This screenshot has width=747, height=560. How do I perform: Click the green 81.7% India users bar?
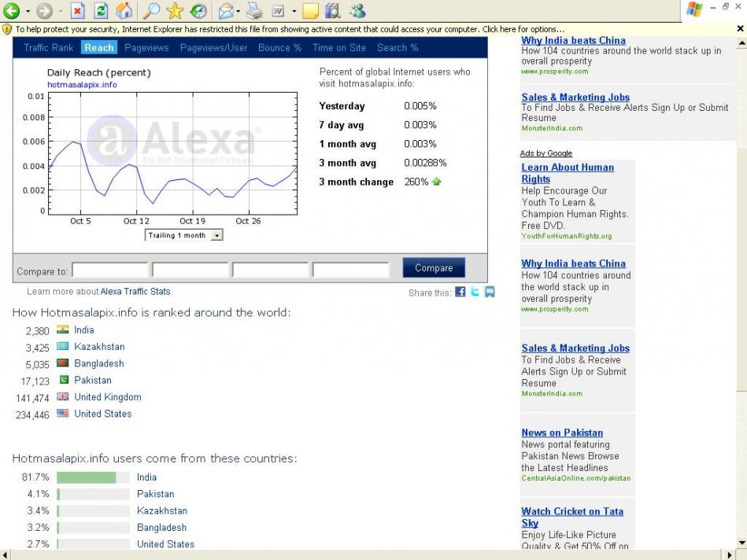pos(87,477)
